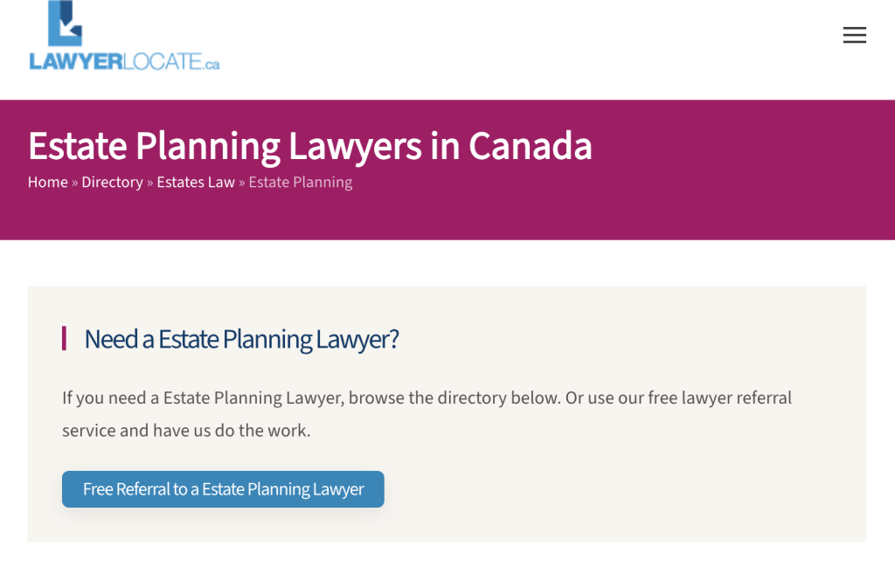Open Home from the pink breadcrumb bar
The height and width of the screenshot is (588, 895).
tap(47, 182)
